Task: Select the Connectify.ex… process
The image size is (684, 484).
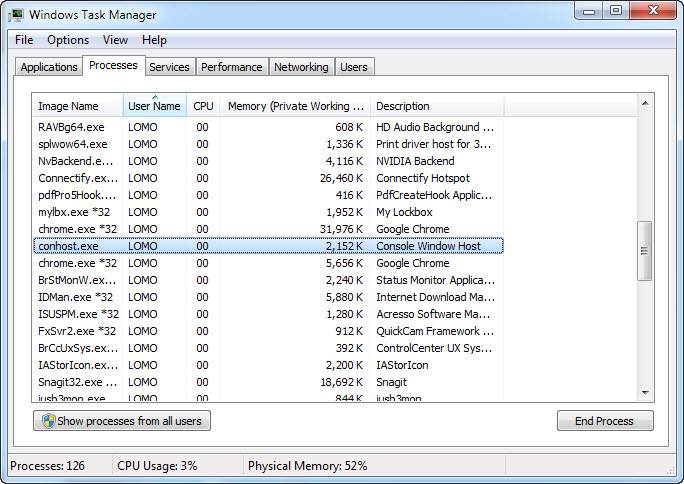Action: [268, 178]
